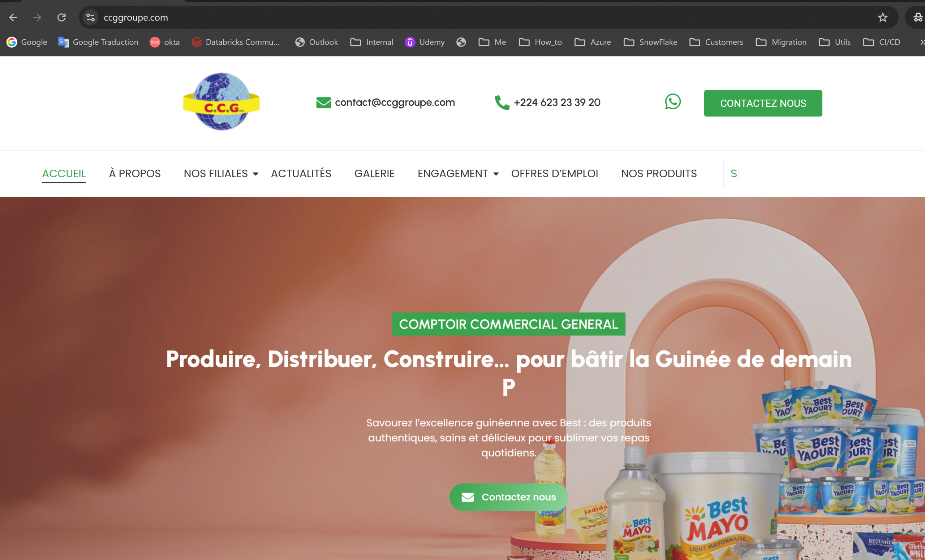Viewport: 925px width, 560px height.
Task: Open site information icon in address bar
Action: 90,17
